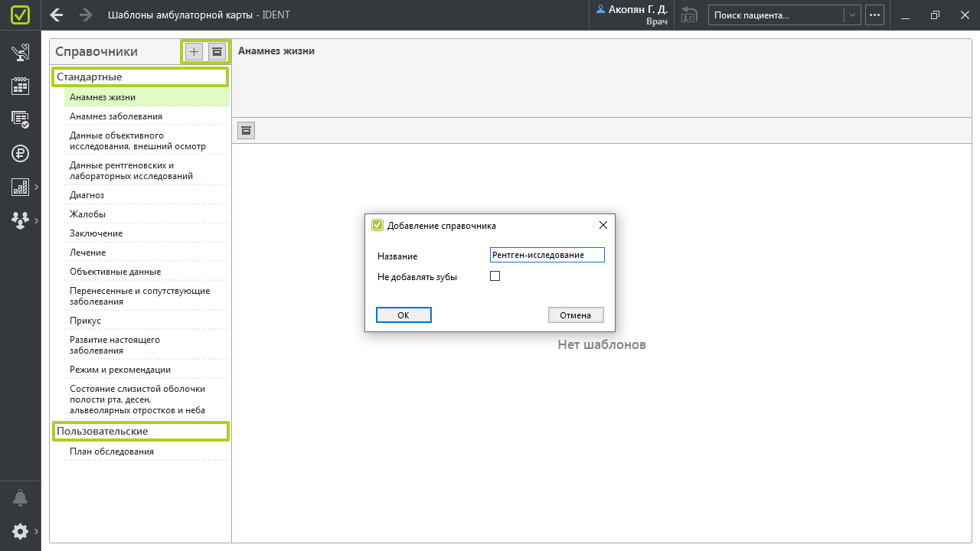Open the calendar schedule icon in sidebar
The width and height of the screenshot is (980, 551).
(x=20, y=86)
